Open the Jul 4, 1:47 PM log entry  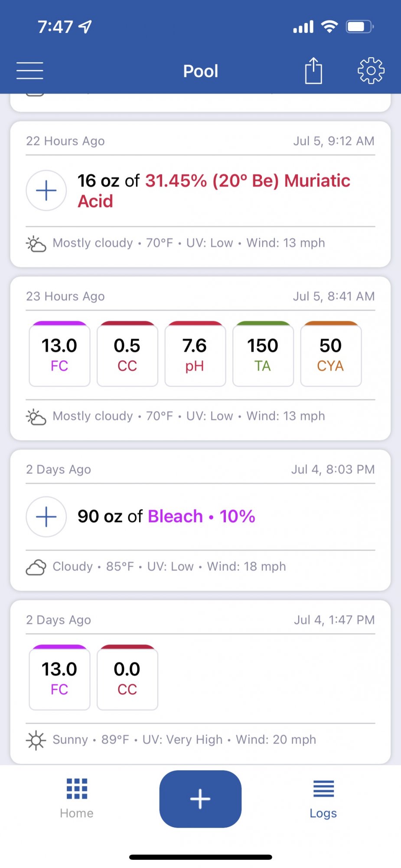pyautogui.click(x=200, y=682)
